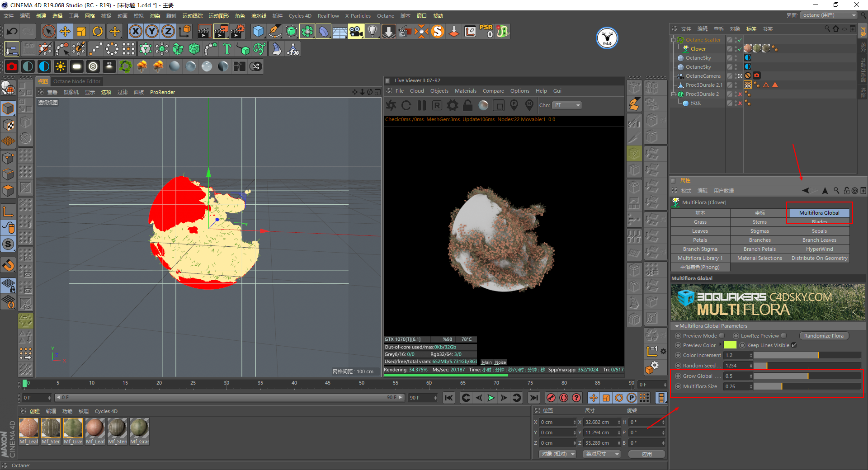Viewport: 868px width, 470px height.
Task: Toggle the Keep Lines Visible checkbox
Action: coord(794,345)
